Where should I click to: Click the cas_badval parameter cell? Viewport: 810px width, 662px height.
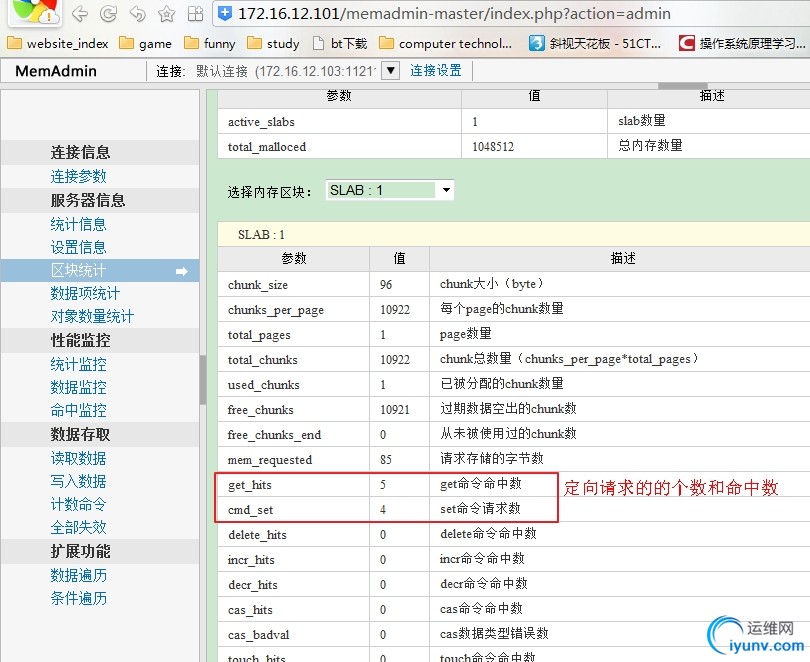(293, 635)
